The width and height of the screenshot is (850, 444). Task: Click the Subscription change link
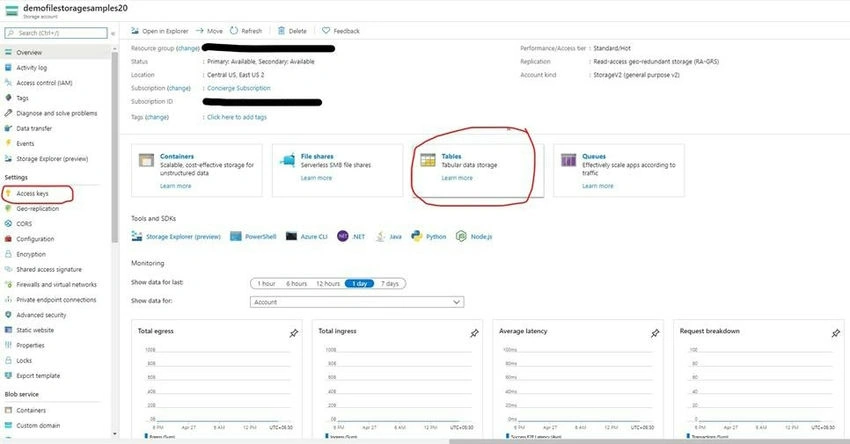pos(179,88)
